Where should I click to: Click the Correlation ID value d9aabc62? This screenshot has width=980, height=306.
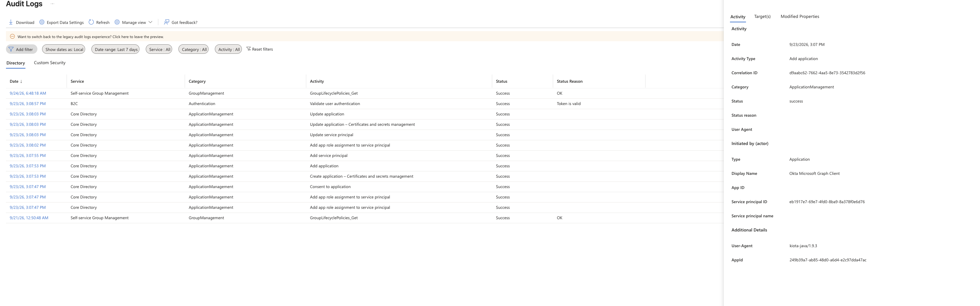coord(827,73)
